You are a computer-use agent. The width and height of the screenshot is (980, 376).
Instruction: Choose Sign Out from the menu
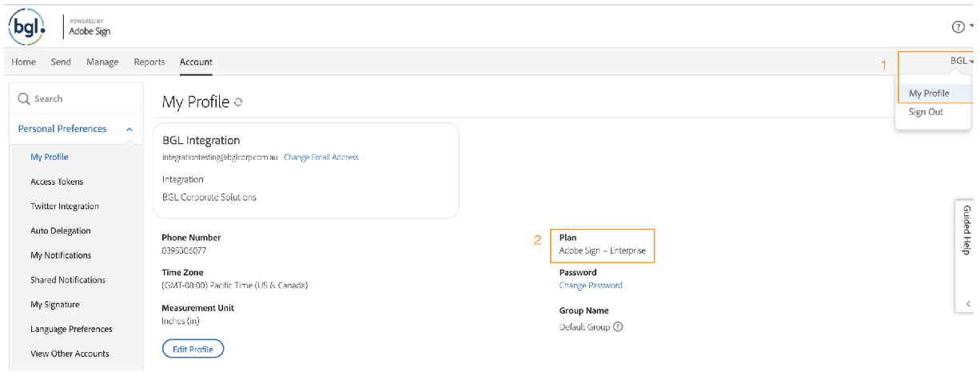click(x=926, y=112)
